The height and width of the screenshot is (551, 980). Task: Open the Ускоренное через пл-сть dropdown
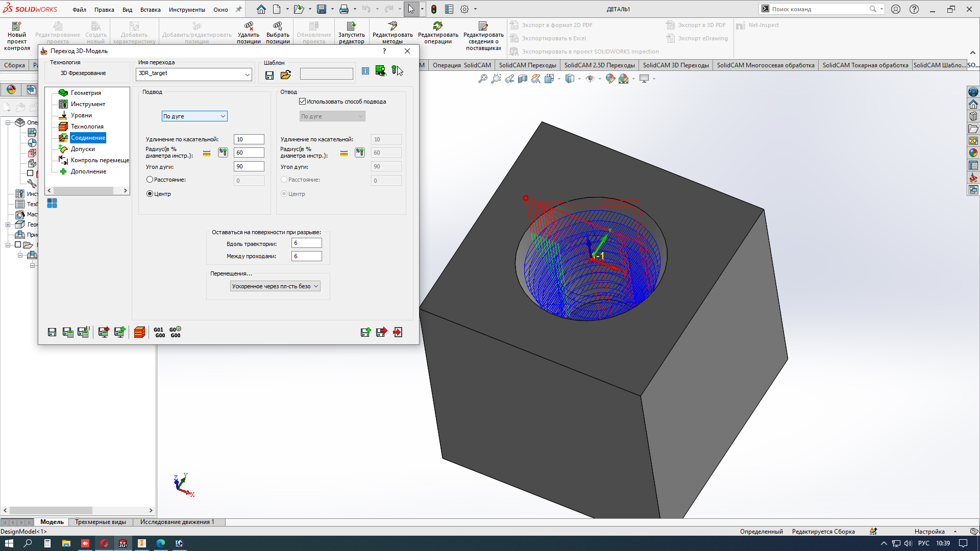tap(275, 286)
